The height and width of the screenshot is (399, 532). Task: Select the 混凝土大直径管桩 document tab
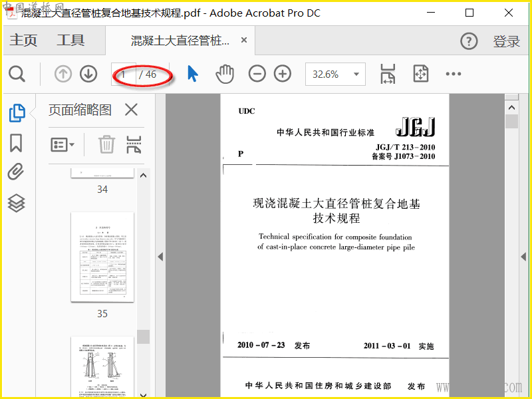coord(180,41)
